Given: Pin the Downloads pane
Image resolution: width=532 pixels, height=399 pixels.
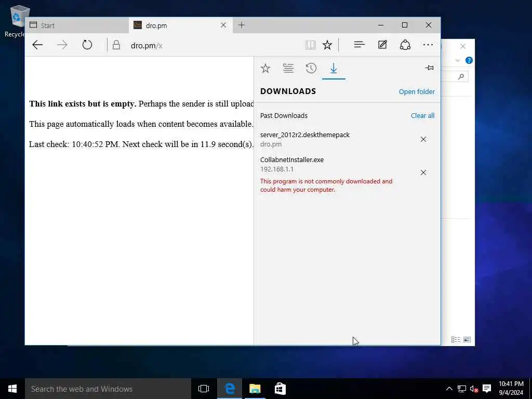Looking at the screenshot, I should tap(429, 68).
